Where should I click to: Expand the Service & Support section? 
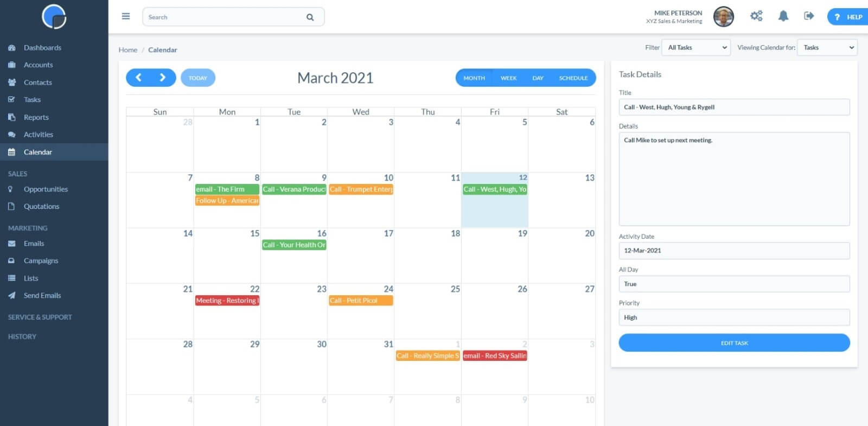coord(40,317)
